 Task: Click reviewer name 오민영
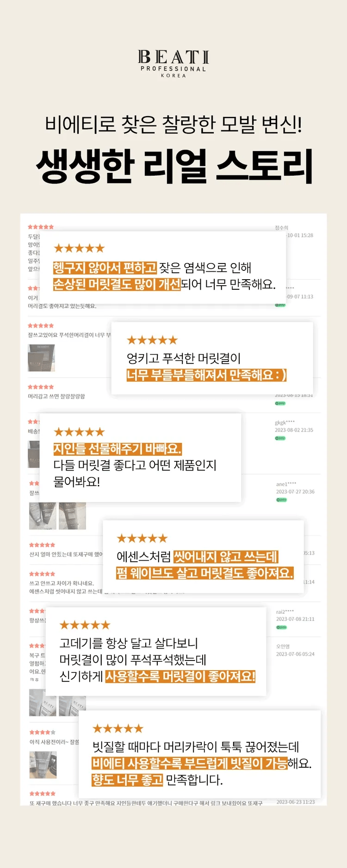(x=283, y=646)
